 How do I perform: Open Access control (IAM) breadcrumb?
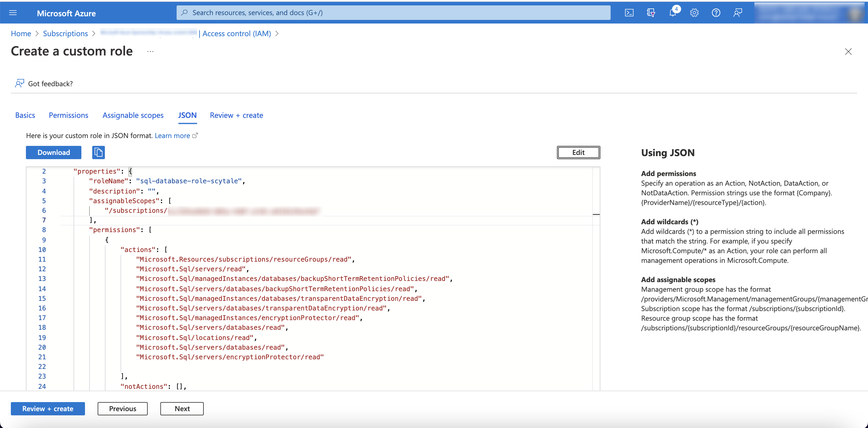tap(237, 33)
